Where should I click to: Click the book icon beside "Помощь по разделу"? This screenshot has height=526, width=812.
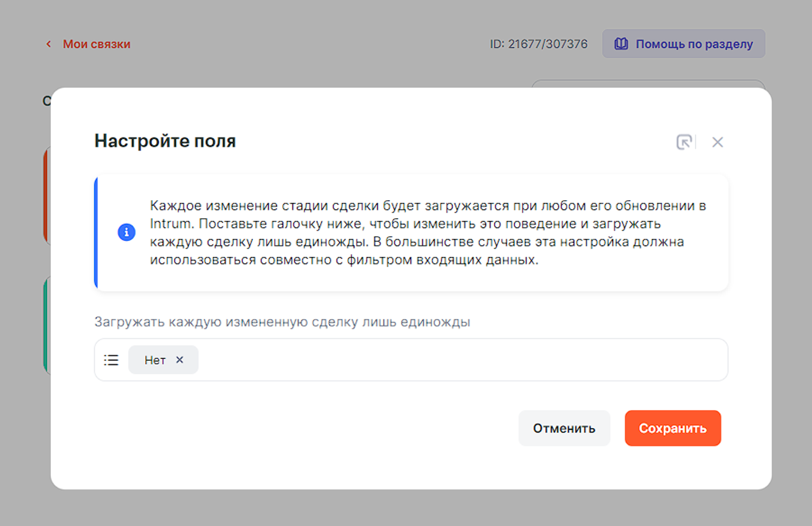[621, 44]
